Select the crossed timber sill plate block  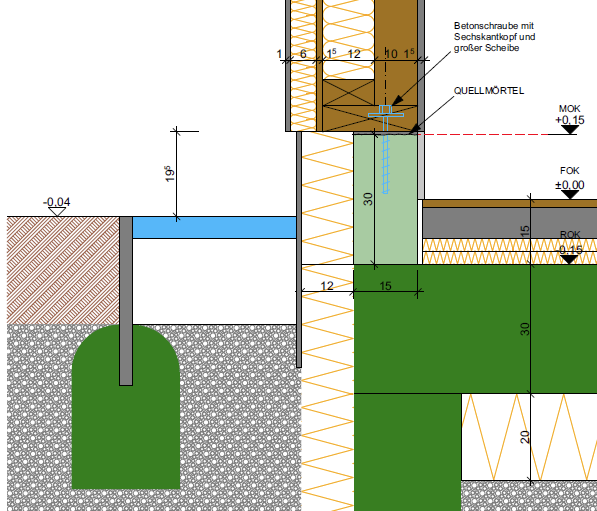(348, 93)
